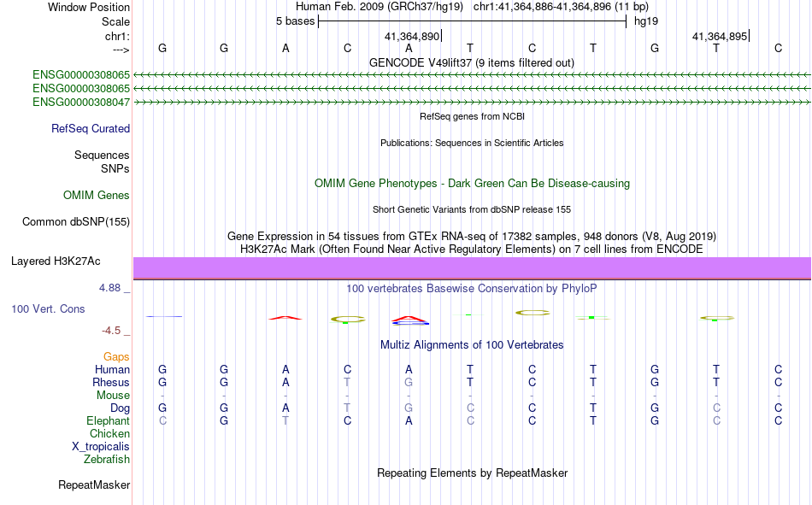Click OMIM Gene Phenotypes track title
812x505 pixels.
click(x=473, y=184)
